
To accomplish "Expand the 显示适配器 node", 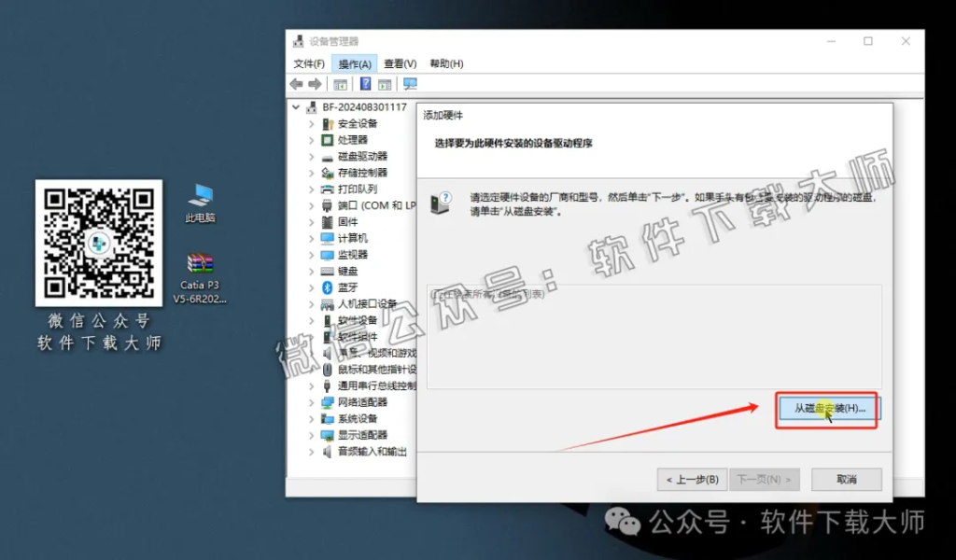I will pos(313,436).
